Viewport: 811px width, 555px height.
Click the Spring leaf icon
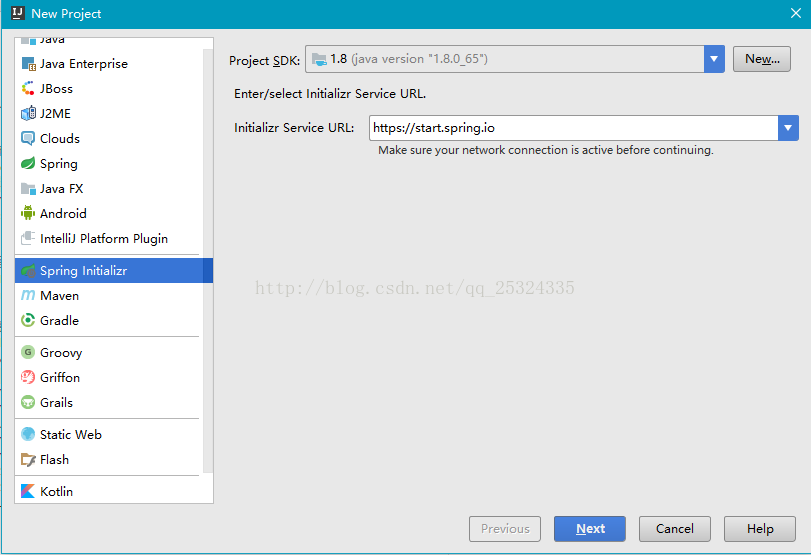point(28,163)
